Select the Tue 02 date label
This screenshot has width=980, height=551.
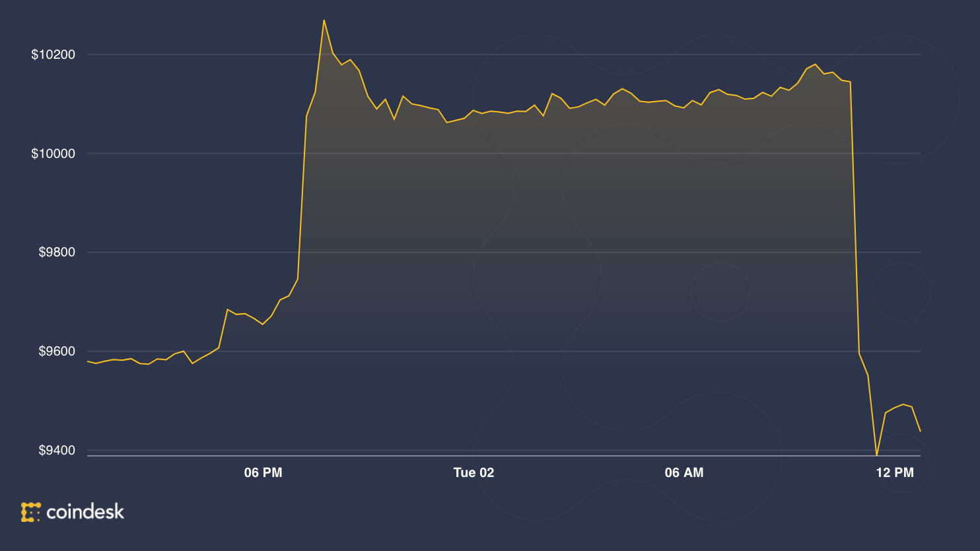pos(473,472)
